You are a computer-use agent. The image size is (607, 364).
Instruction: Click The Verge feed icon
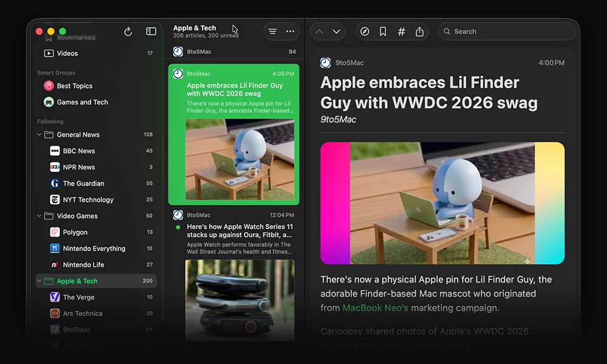[55, 297]
